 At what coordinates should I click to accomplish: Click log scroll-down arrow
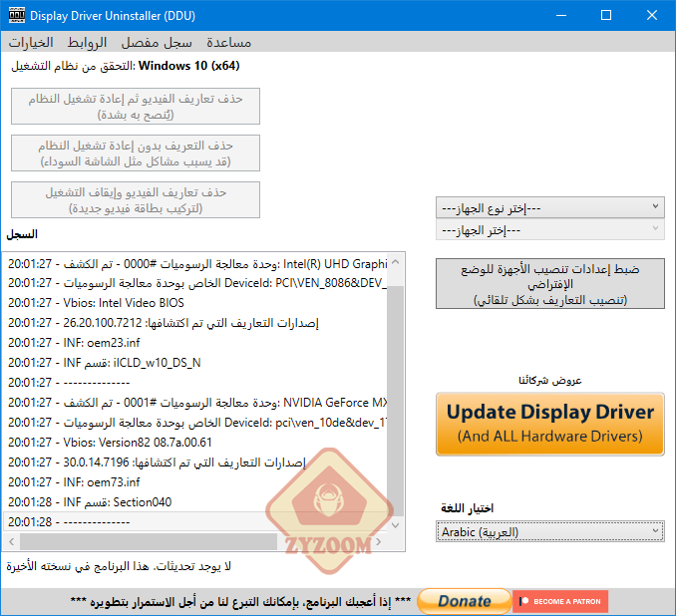pyautogui.click(x=396, y=525)
